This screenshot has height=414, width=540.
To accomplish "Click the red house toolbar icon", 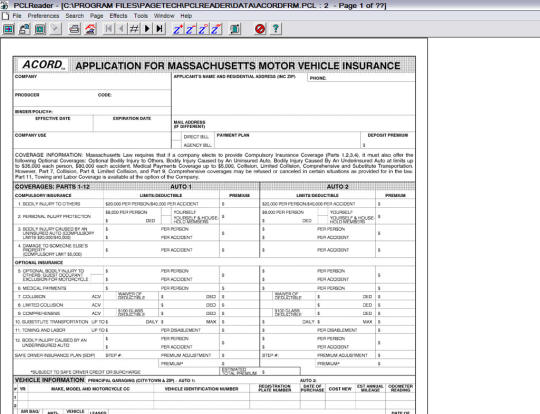I will (90, 29).
